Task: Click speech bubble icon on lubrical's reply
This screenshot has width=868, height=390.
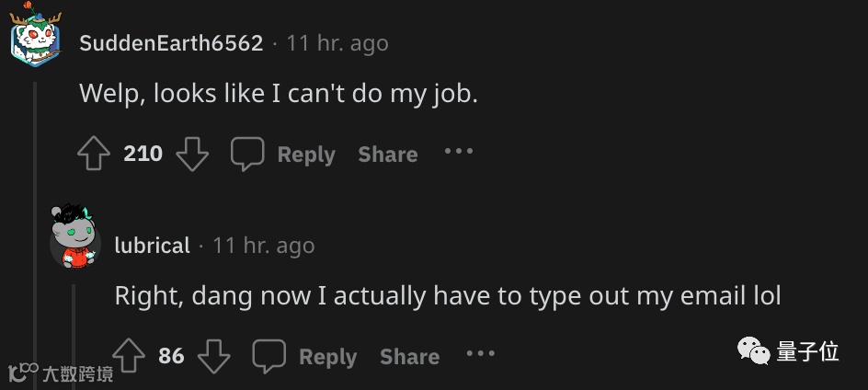Action: [268, 356]
